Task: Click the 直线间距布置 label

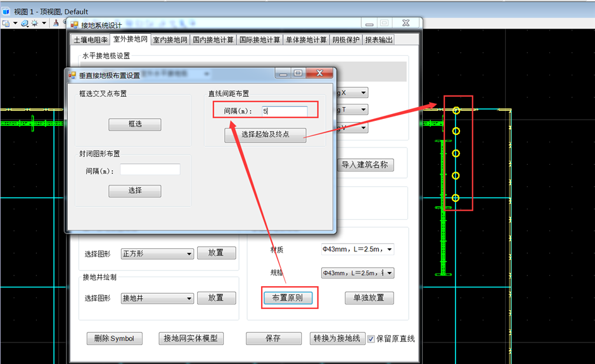Action: (x=229, y=94)
